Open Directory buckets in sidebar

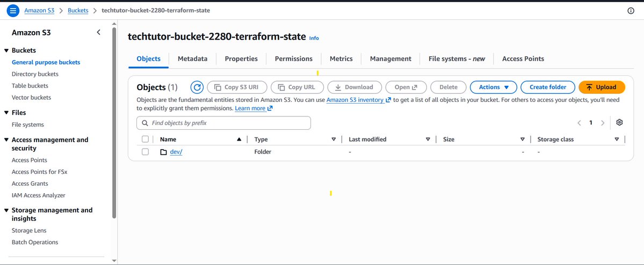coord(35,74)
